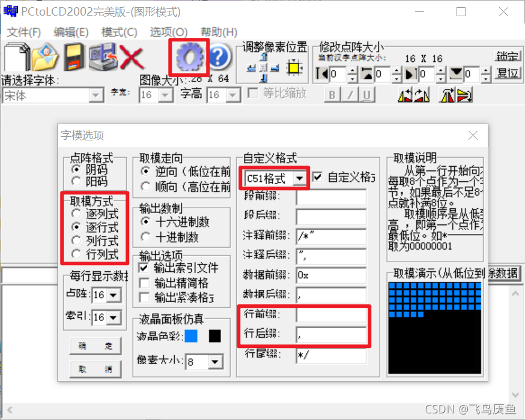Open the 索引 per-line dropdown

114,317
